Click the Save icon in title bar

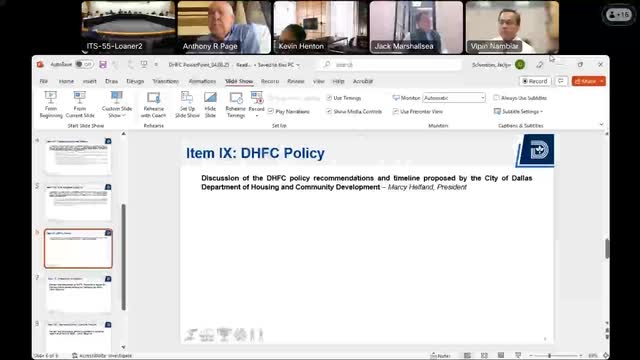[103, 64]
